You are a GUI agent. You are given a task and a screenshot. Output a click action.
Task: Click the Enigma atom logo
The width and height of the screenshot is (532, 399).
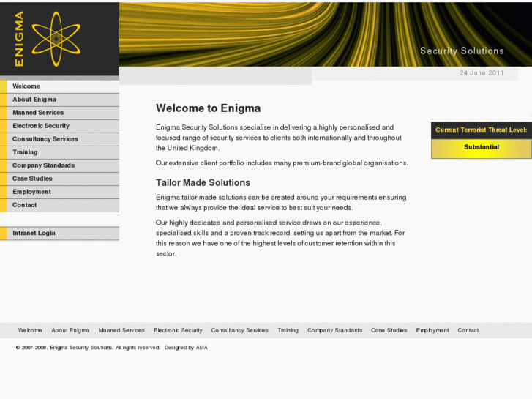click(56, 39)
